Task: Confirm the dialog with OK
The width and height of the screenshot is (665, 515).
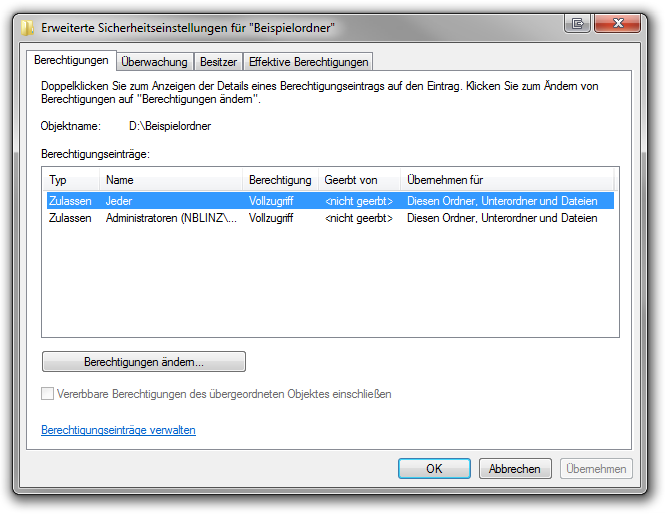Action: click(434, 468)
